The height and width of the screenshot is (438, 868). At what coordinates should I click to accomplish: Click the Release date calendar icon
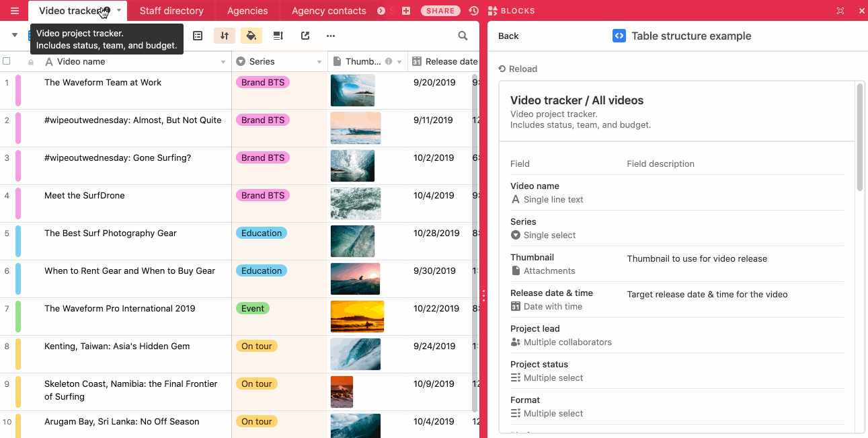[x=417, y=61]
